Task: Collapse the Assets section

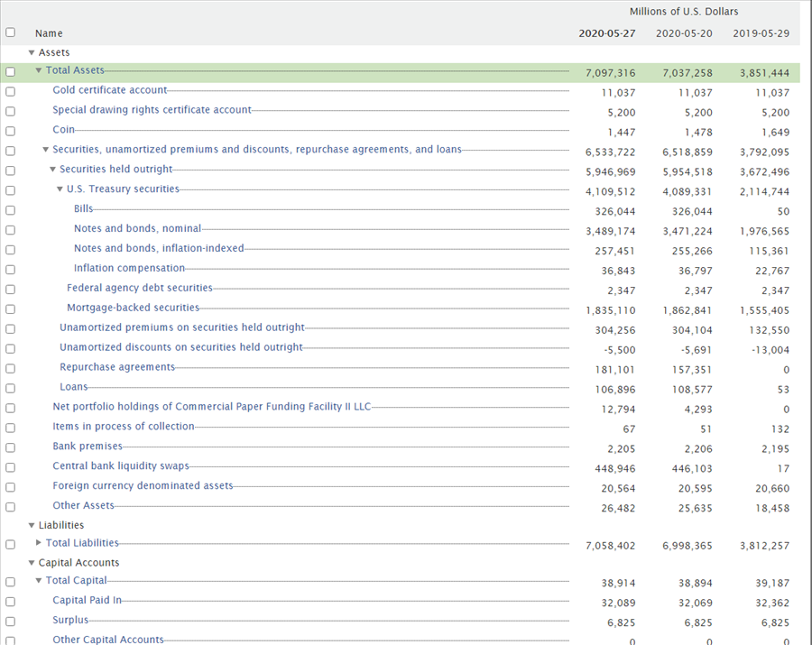Action: tap(32, 53)
